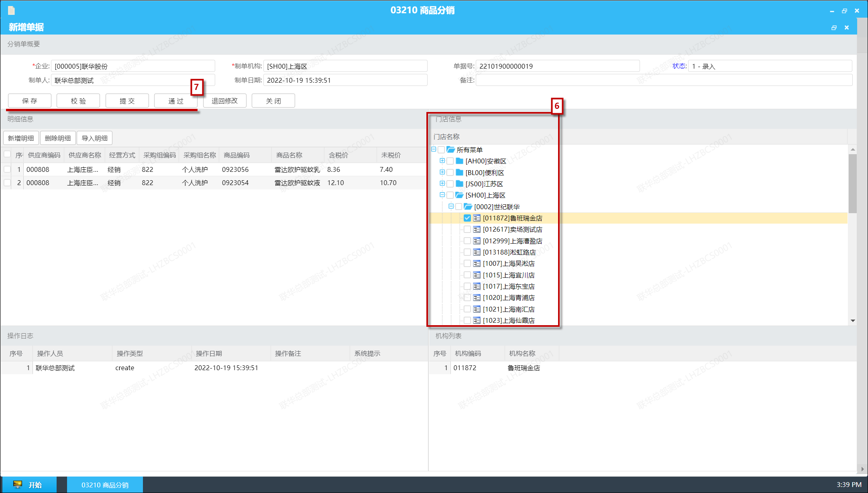Approve with the 通过 button
The image size is (868, 493).
click(x=176, y=101)
